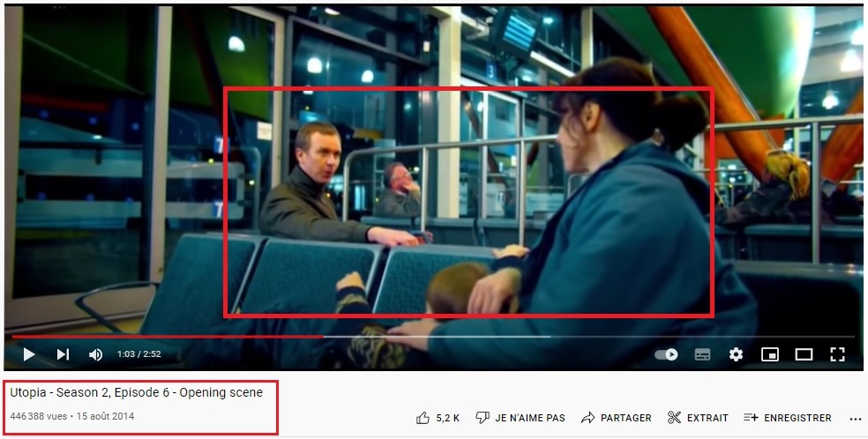Image resolution: width=868 pixels, height=439 pixels.
Task: Click JE N'AIME PAS dislike button
Action: click(520, 418)
